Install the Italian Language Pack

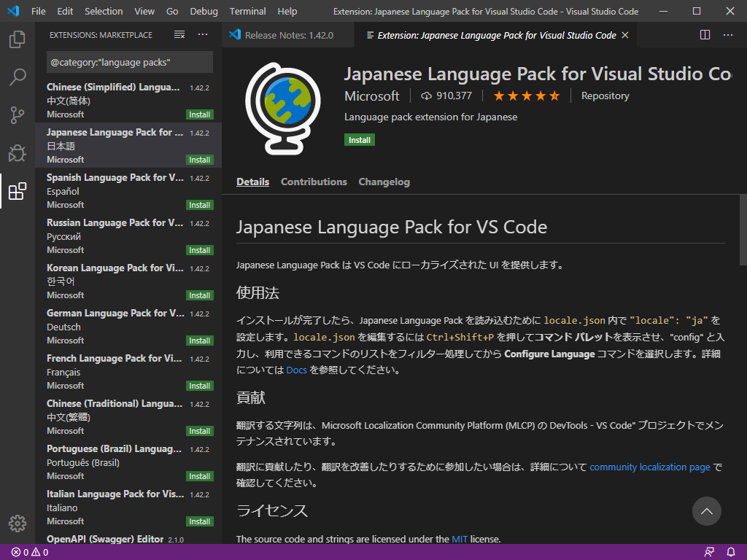(x=200, y=522)
